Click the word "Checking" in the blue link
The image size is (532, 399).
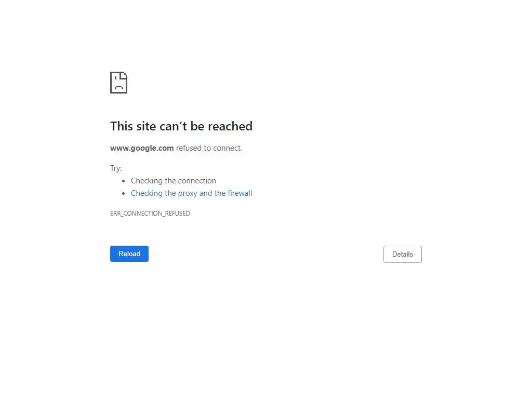click(147, 193)
